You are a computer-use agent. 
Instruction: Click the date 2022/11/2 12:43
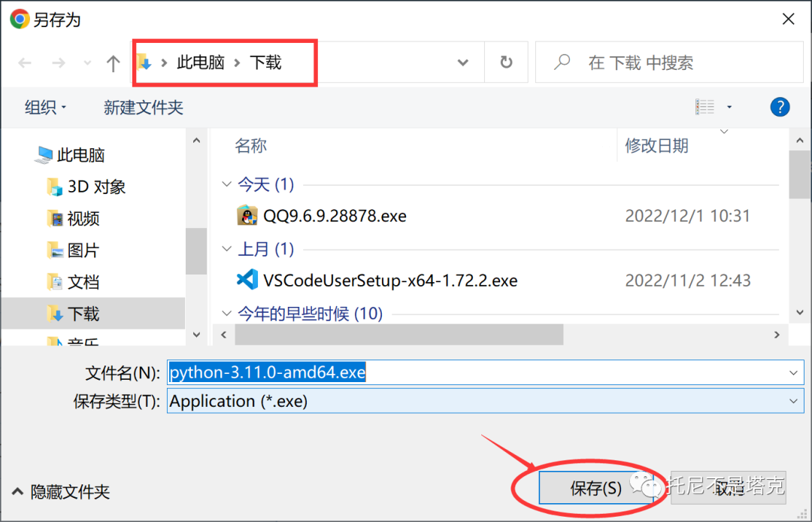click(688, 281)
